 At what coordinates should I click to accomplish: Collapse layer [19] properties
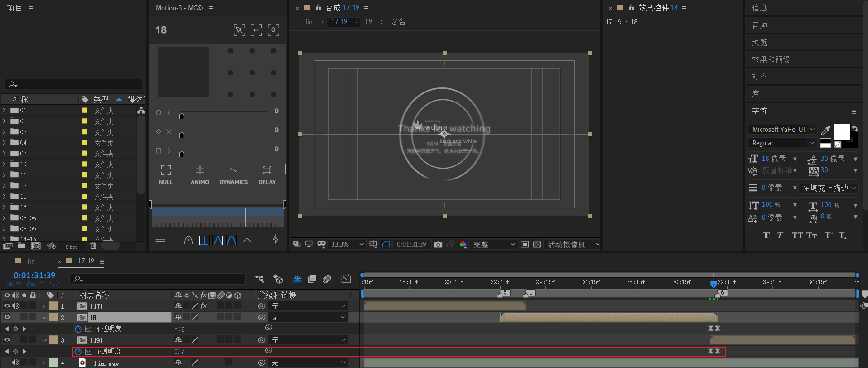pyautogui.click(x=44, y=340)
